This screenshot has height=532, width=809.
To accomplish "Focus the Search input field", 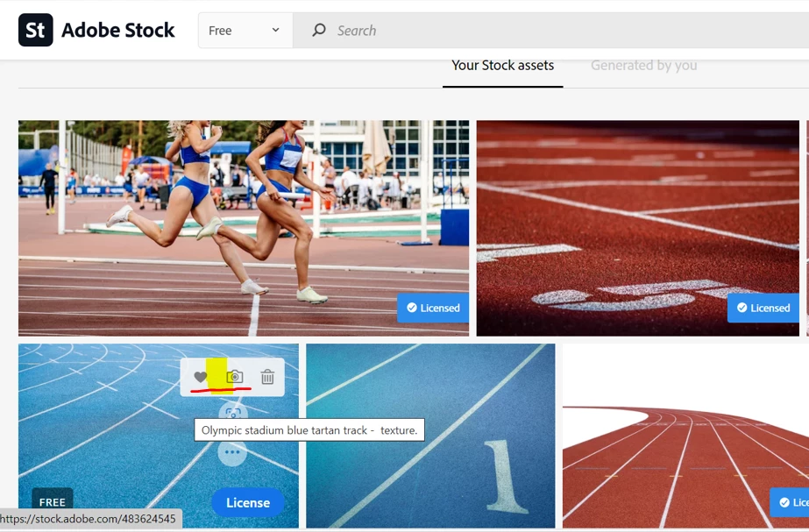I will (x=568, y=31).
